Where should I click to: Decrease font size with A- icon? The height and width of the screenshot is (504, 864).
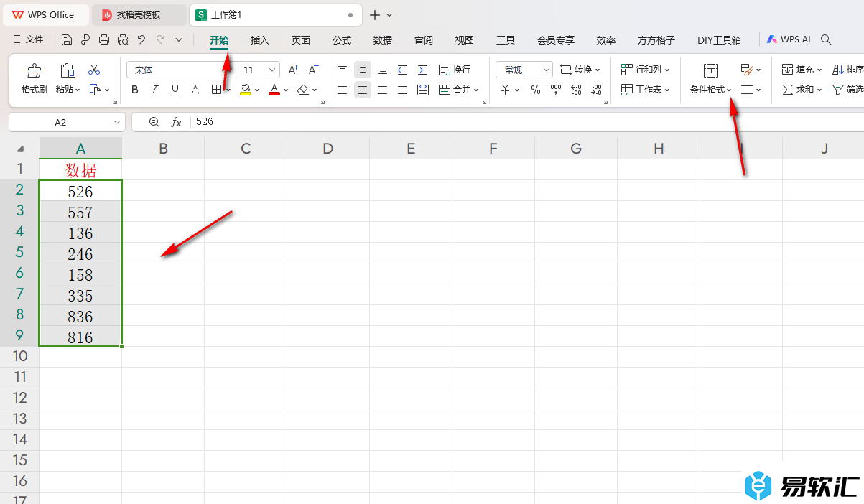coord(313,70)
